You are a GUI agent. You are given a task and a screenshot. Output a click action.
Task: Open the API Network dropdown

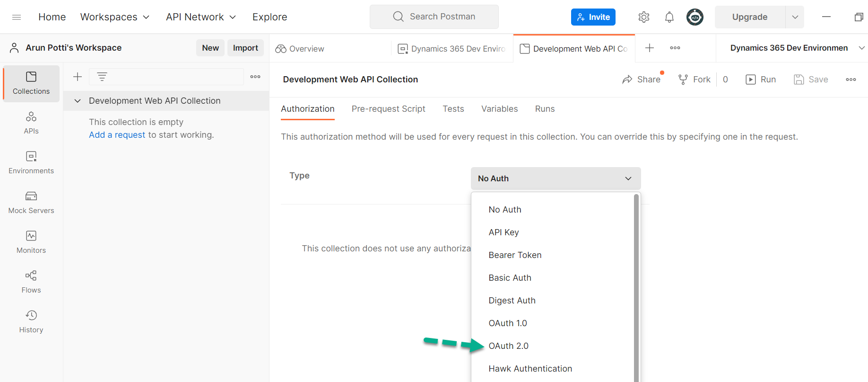click(x=201, y=17)
